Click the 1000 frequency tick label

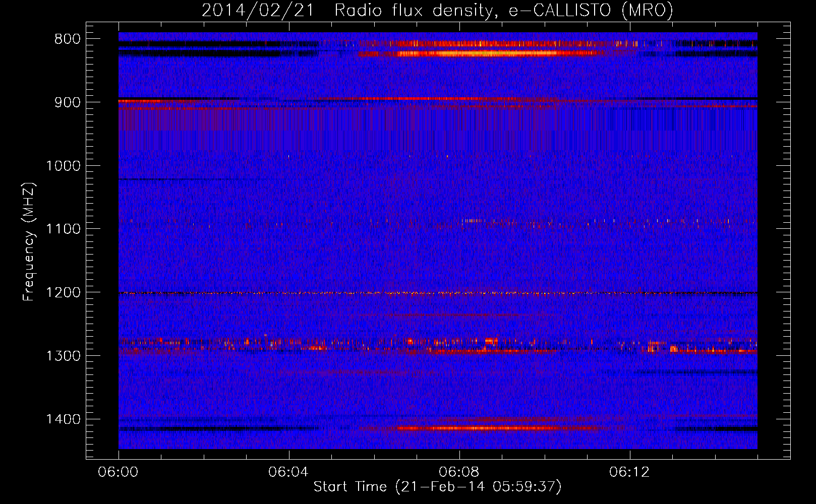pos(63,166)
